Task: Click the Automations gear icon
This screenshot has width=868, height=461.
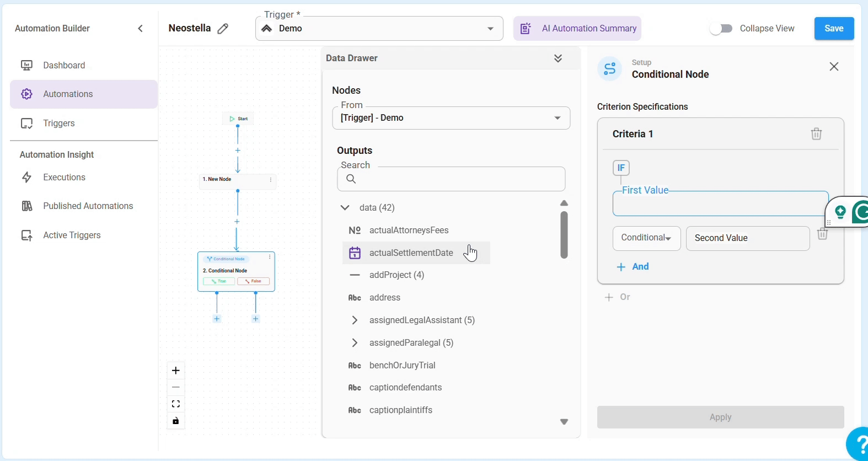Action: [x=26, y=94]
